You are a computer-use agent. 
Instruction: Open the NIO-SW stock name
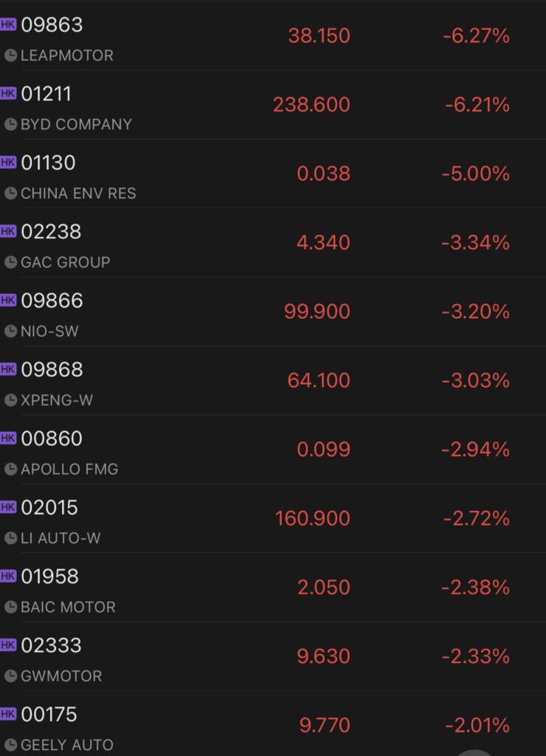point(49,331)
